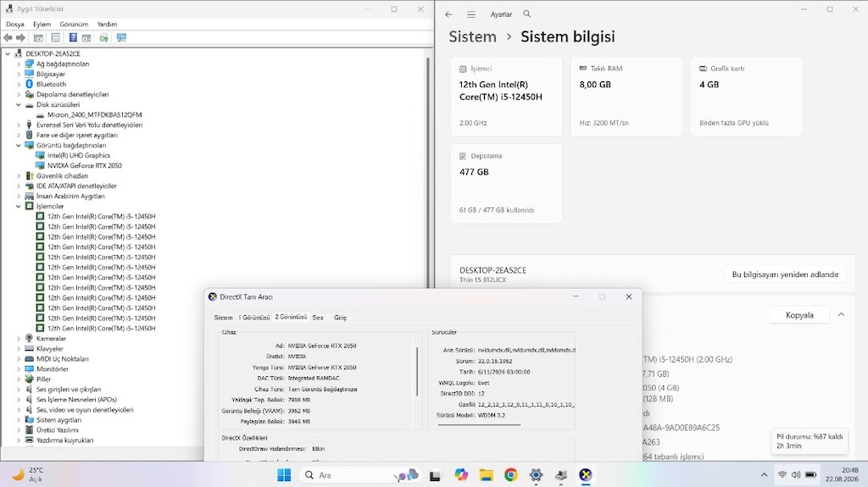868x487 pixels.
Task: Select the Piller tree item
Action: (x=43, y=379)
